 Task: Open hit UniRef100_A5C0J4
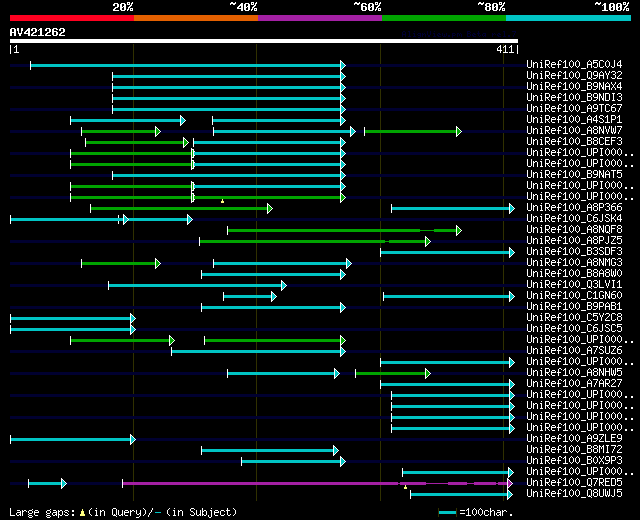click(x=574, y=64)
